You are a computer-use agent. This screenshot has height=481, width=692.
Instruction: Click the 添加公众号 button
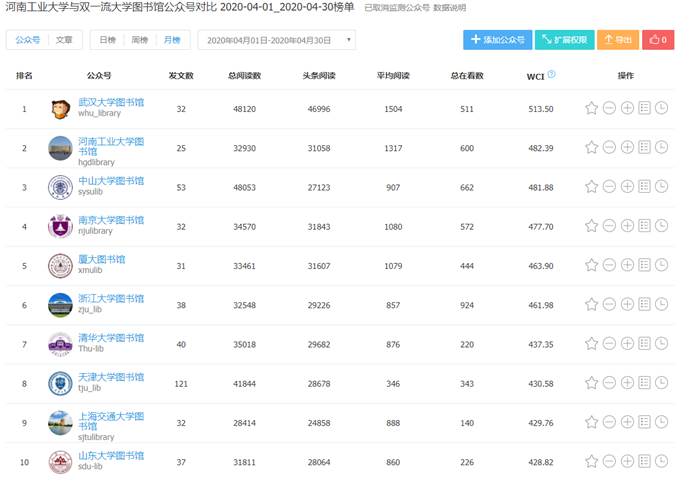pyautogui.click(x=497, y=40)
